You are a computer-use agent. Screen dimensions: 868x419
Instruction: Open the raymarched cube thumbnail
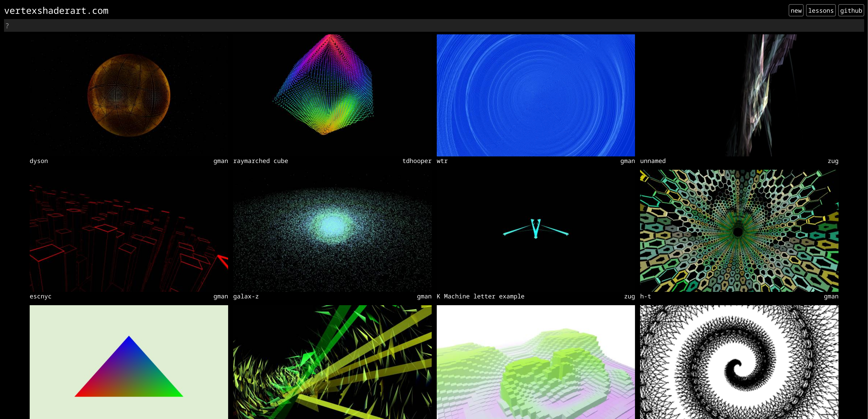click(x=332, y=95)
